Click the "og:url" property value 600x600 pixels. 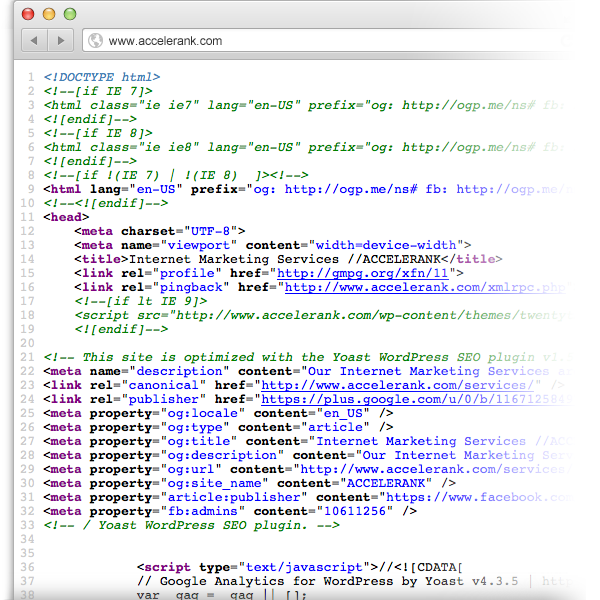(191, 470)
